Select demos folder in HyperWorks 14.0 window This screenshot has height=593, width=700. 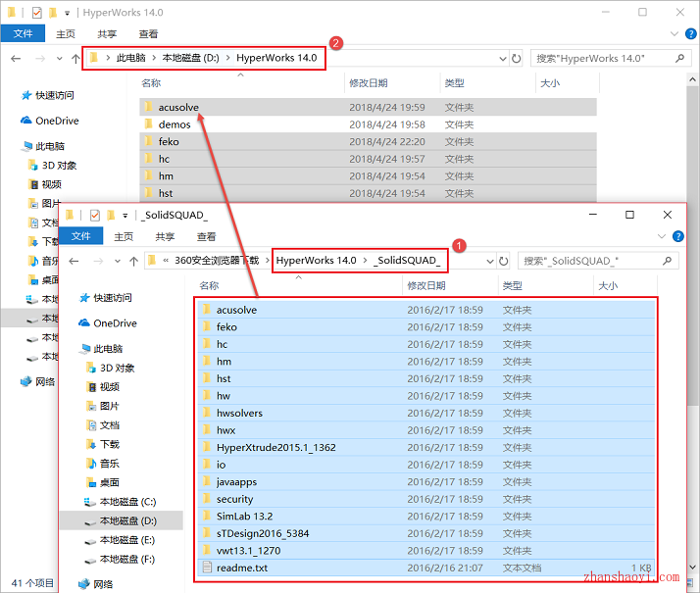[368, 124]
